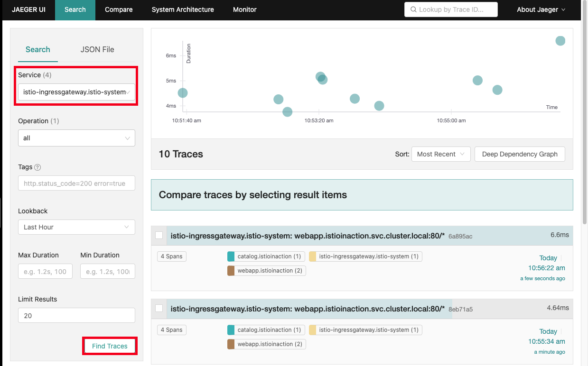Click the Min Duration input field

click(x=108, y=272)
